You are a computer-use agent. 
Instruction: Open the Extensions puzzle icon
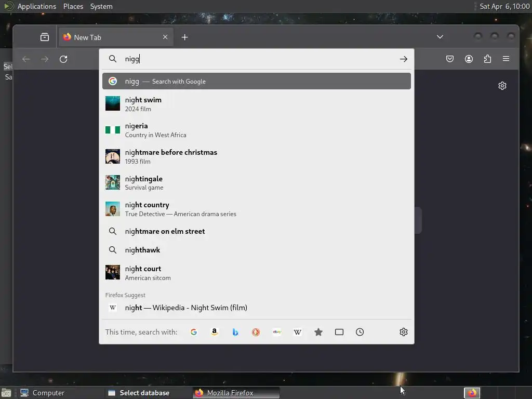pyautogui.click(x=487, y=59)
